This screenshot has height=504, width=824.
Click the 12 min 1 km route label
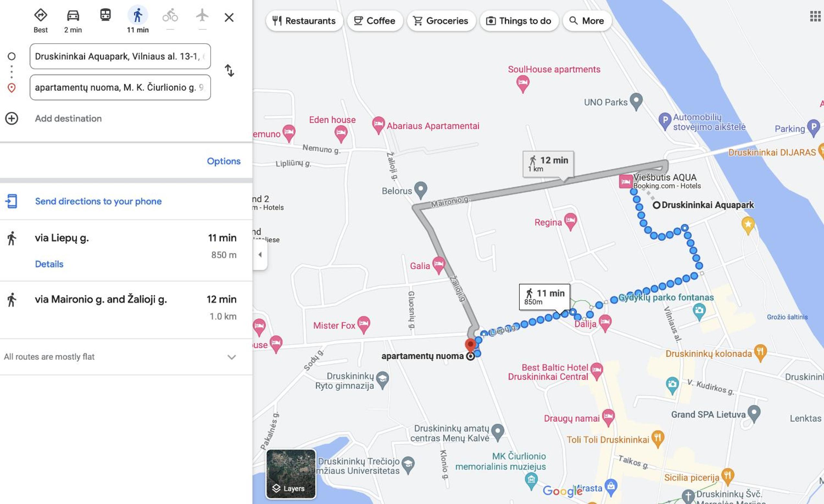549,164
